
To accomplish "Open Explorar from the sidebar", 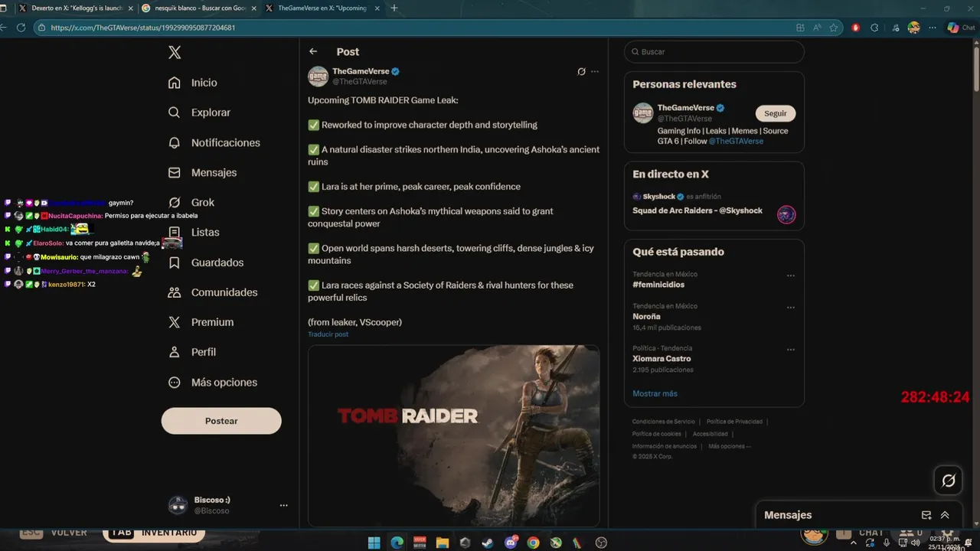I will [199, 112].
